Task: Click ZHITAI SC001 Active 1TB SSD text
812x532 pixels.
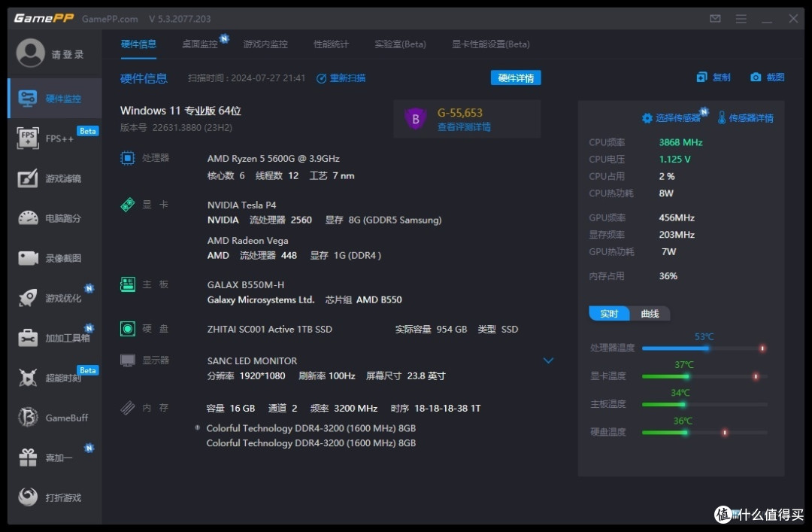Action: pyautogui.click(x=269, y=330)
